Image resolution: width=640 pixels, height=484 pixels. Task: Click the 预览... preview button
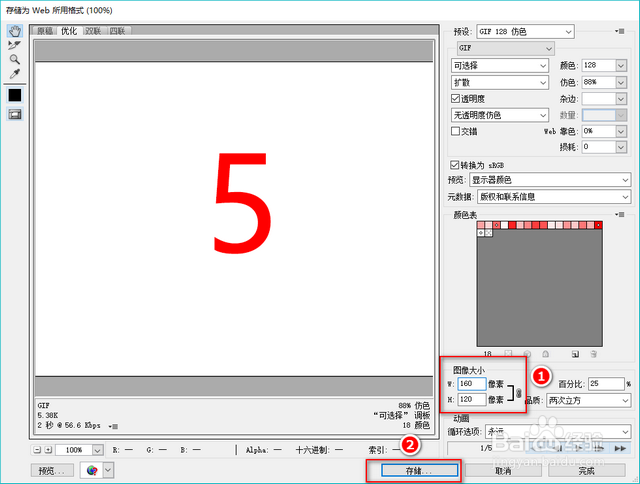[x=52, y=471]
